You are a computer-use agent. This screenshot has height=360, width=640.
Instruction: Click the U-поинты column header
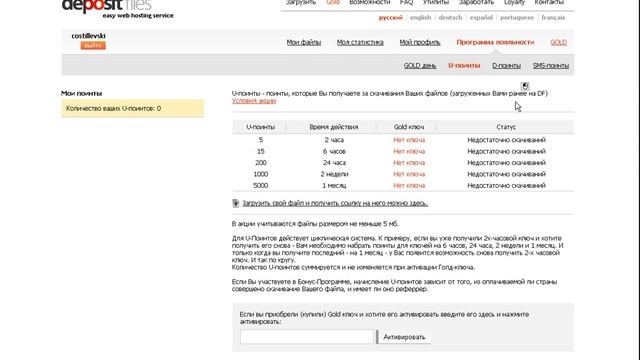coord(260,127)
